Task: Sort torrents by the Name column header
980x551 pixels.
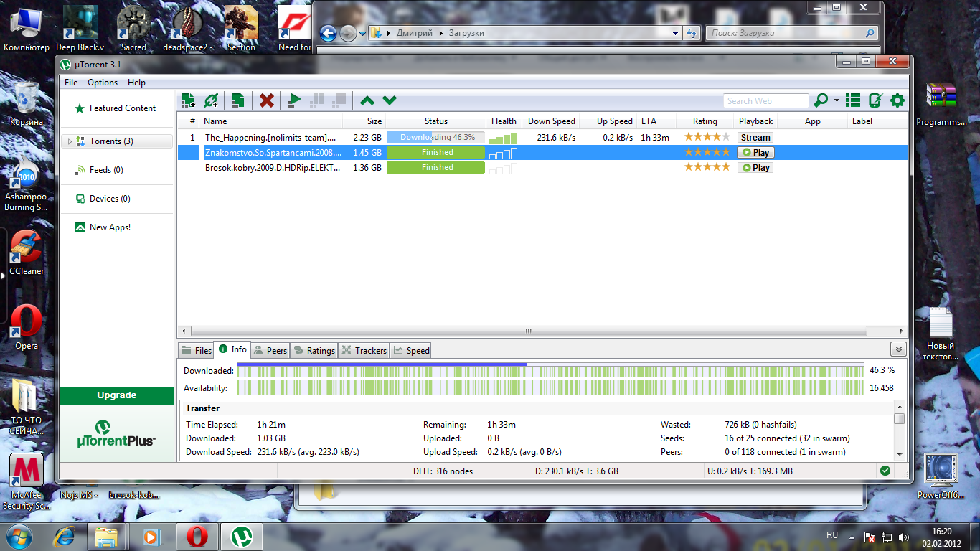Action: pyautogui.click(x=273, y=121)
